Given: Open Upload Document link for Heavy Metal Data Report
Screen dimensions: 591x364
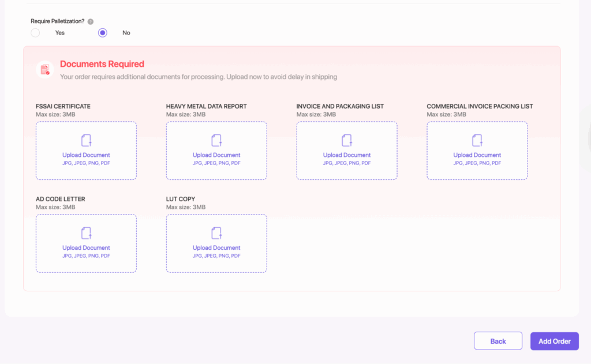Looking at the screenshot, I should (216, 155).
